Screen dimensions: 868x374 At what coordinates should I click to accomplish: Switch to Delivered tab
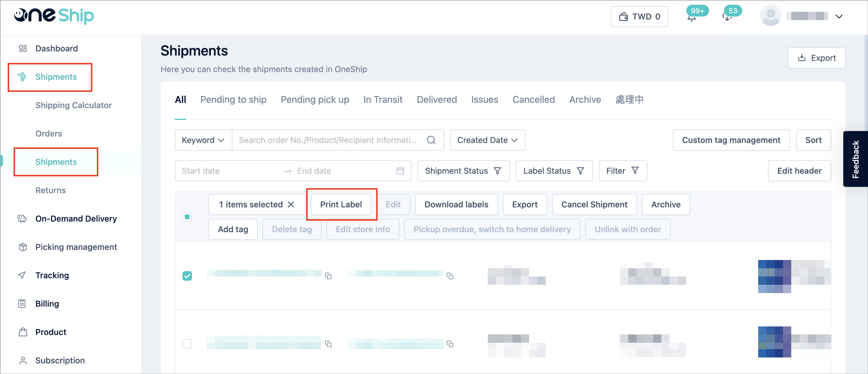[x=437, y=100]
